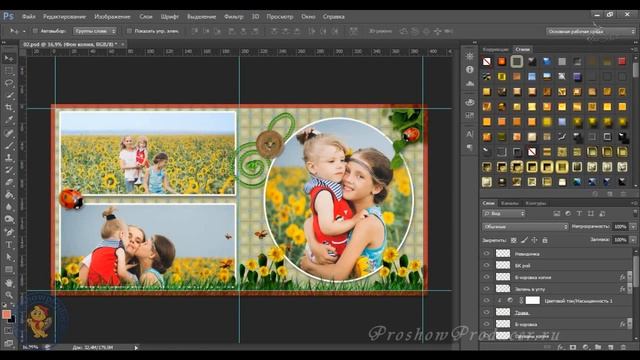Select the Hand tool
The width and height of the screenshot is (640, 360).
(9, 282)
